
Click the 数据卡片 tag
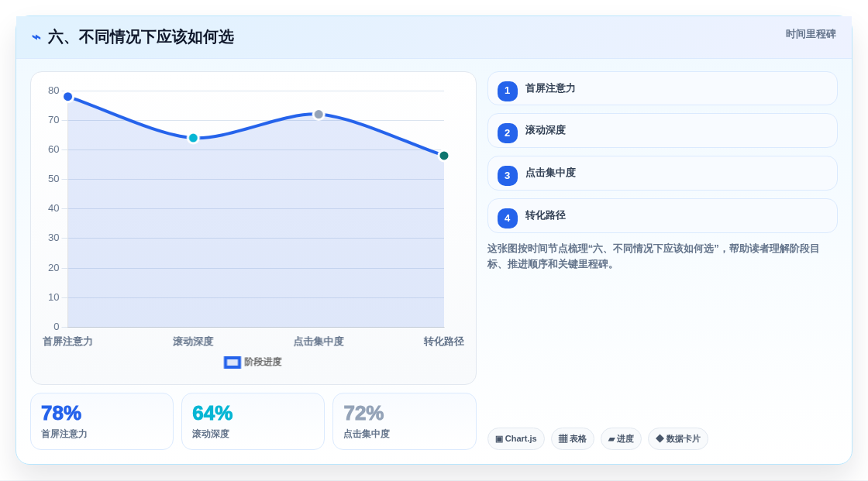[678, 439]
